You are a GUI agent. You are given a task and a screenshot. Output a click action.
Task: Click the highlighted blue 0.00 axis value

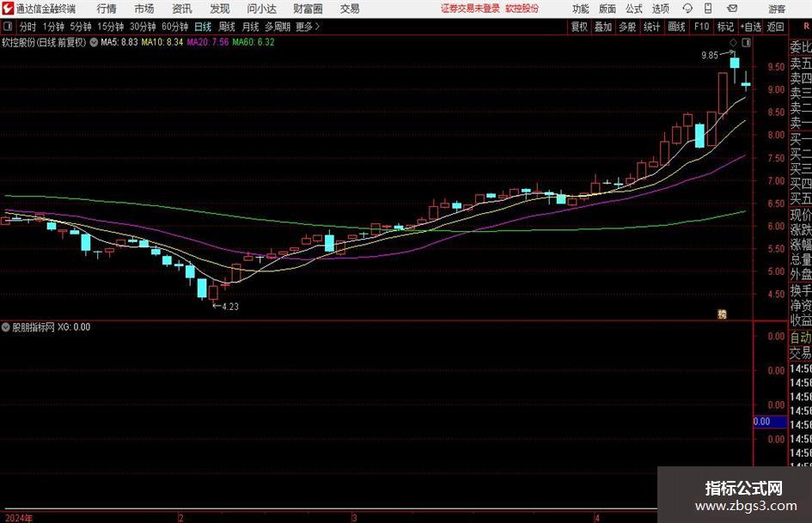770,422
